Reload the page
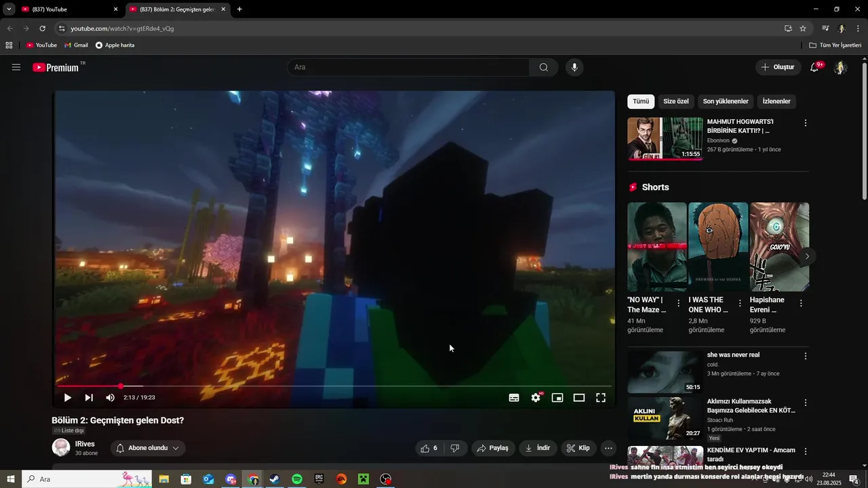 (x=42, y=28)
